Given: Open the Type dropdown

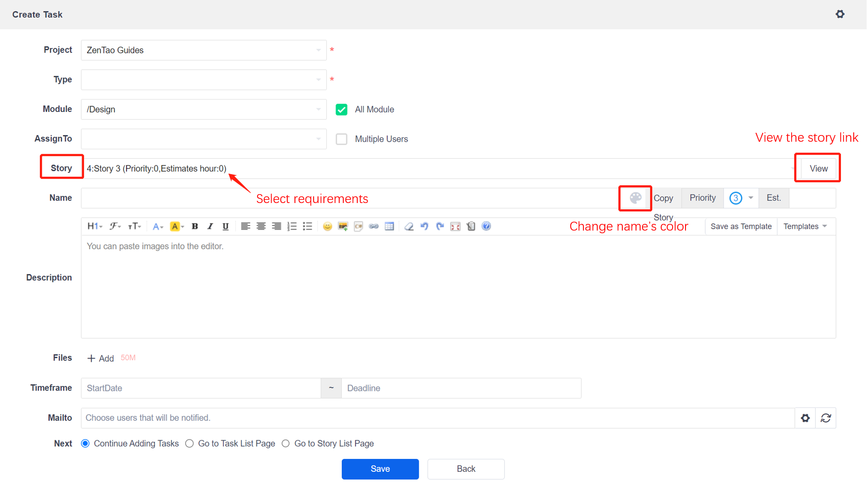Looking at the screenshot, I should [203, 80].
